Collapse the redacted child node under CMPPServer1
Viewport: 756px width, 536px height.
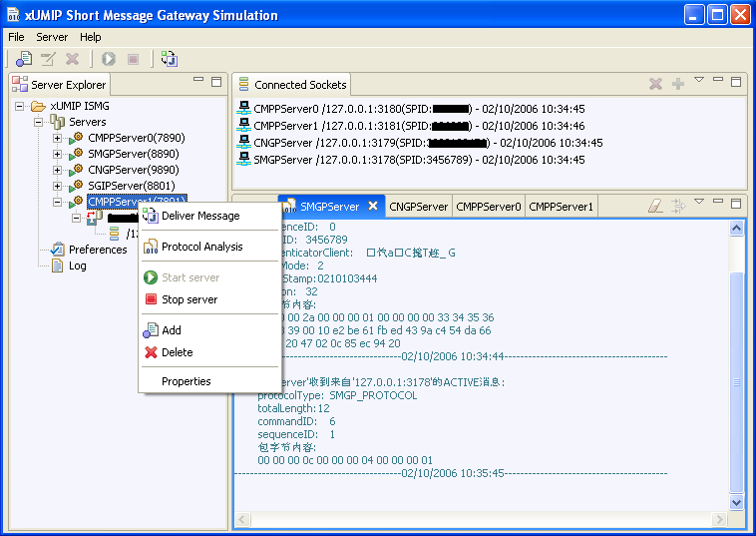(x=76, y=218)
